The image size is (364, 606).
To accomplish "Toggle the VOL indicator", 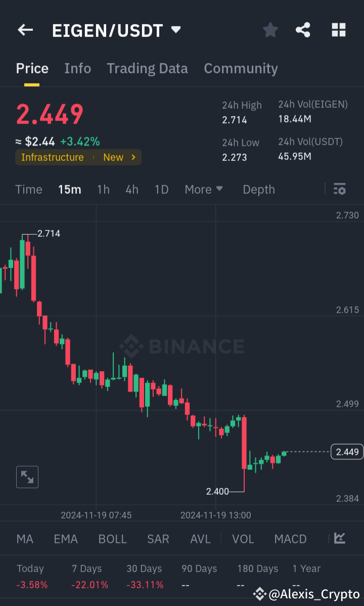I will [243, 539].
